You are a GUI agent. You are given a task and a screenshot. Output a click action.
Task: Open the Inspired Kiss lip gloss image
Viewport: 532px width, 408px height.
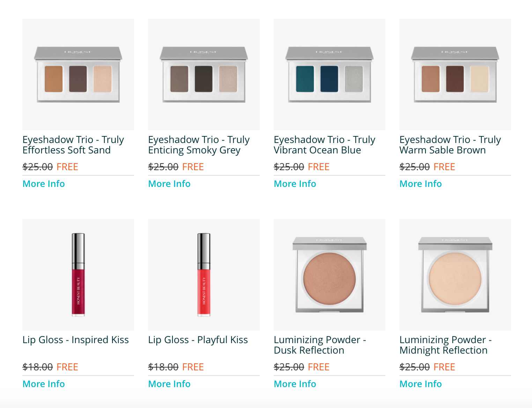click(78, 275)
